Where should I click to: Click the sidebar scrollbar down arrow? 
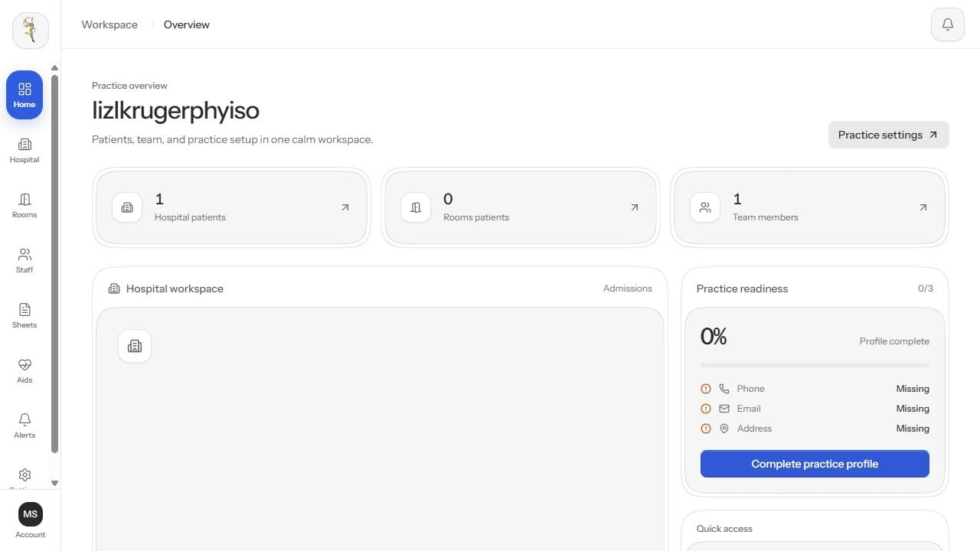point(54,483)
